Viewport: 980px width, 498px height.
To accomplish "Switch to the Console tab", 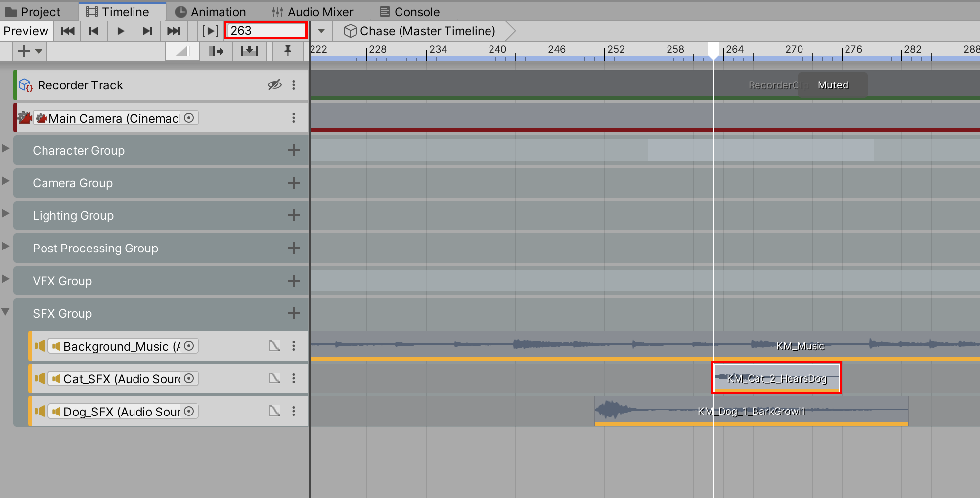I will (x=409, y=12).
